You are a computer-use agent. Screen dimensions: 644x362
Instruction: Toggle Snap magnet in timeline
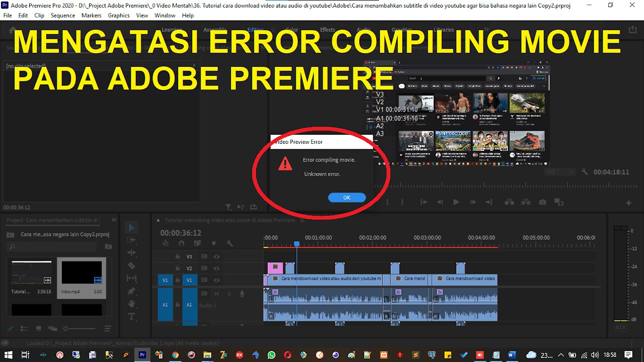pyautogui.click(x=181, y=243)
